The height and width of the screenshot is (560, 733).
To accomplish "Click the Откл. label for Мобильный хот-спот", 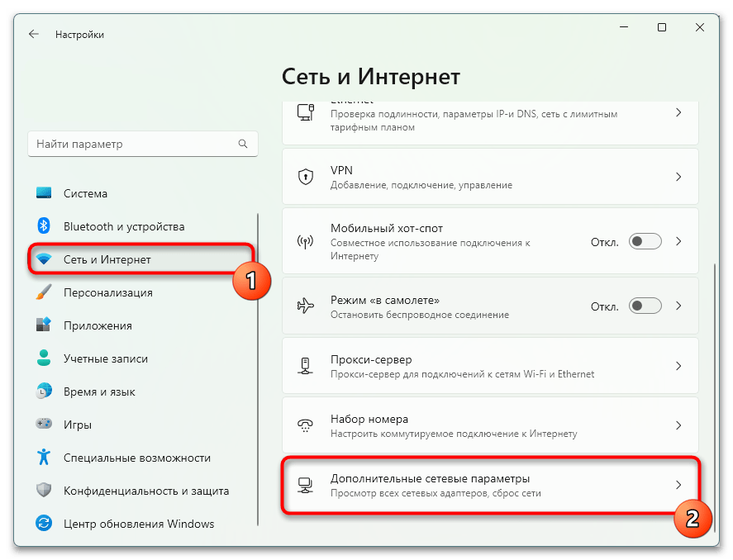I will pos(604,242).
